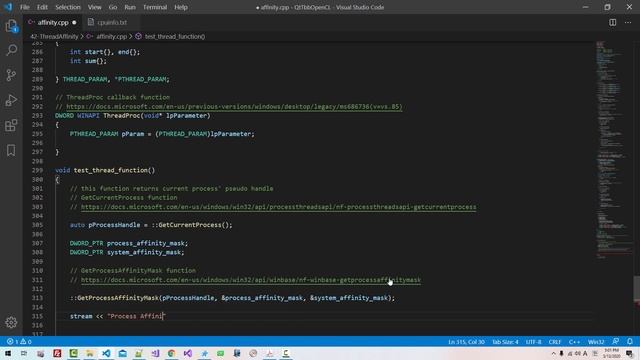Image resolution: width=640 pixels, height=360 pixels.
Task: Click the vertical editor scrollbar thumb
Action: click(636, 289)
